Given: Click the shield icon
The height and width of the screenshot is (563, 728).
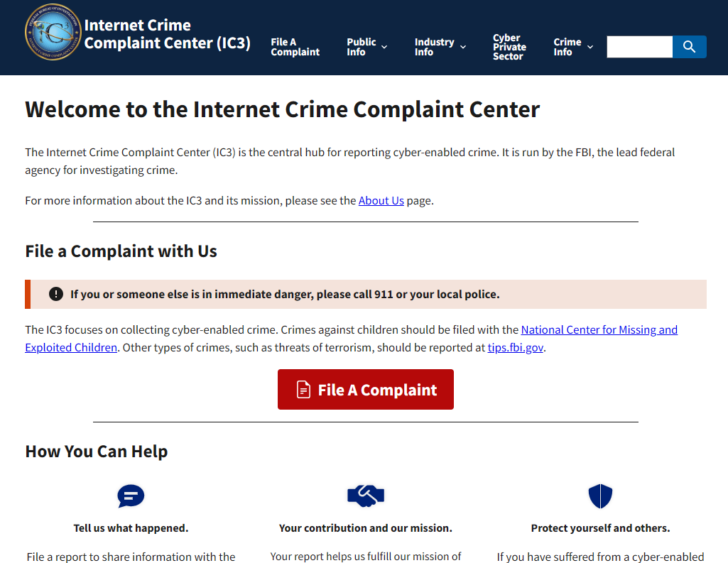Looking at the screenshot, I should coord(600,496).
